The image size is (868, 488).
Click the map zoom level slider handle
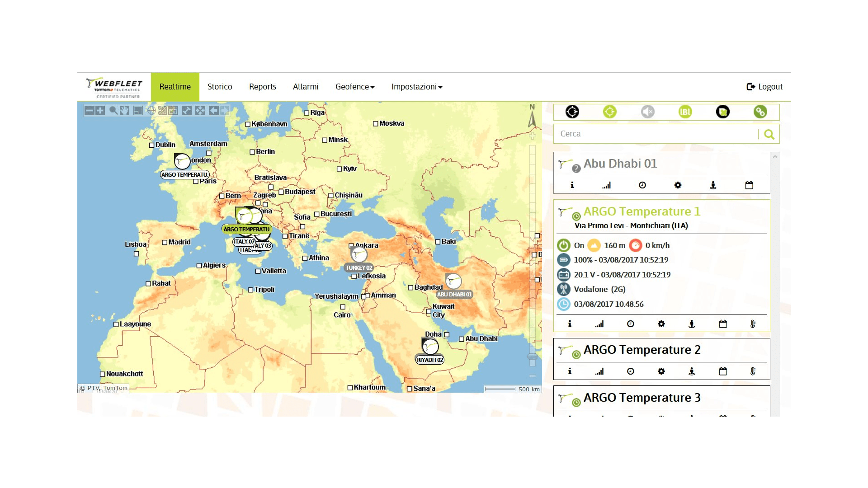tap(533, 357)
